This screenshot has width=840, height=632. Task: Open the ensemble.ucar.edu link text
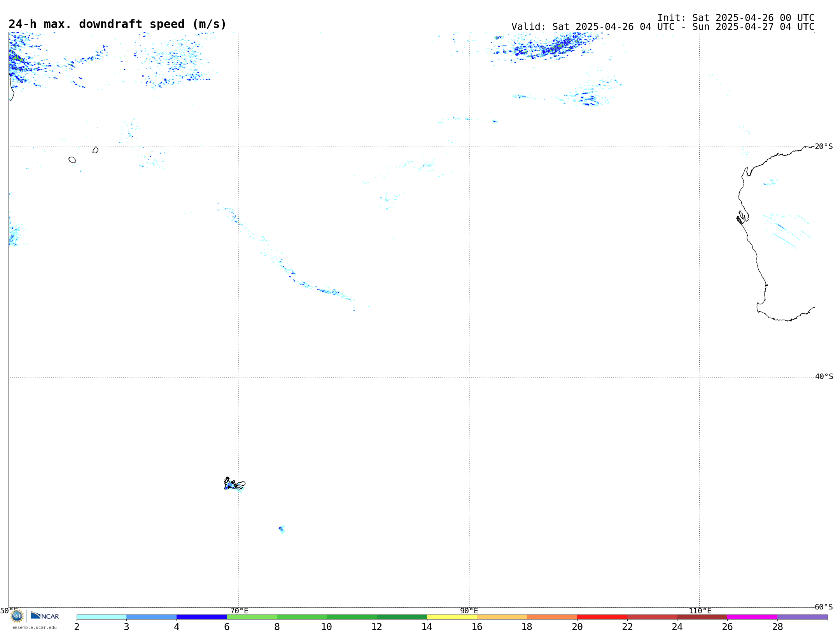coord(35,627)
